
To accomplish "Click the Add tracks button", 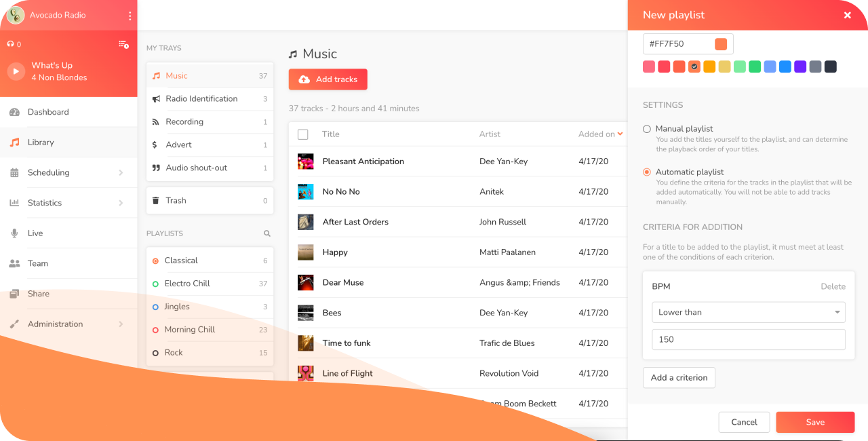I will [x=328, y=79].
